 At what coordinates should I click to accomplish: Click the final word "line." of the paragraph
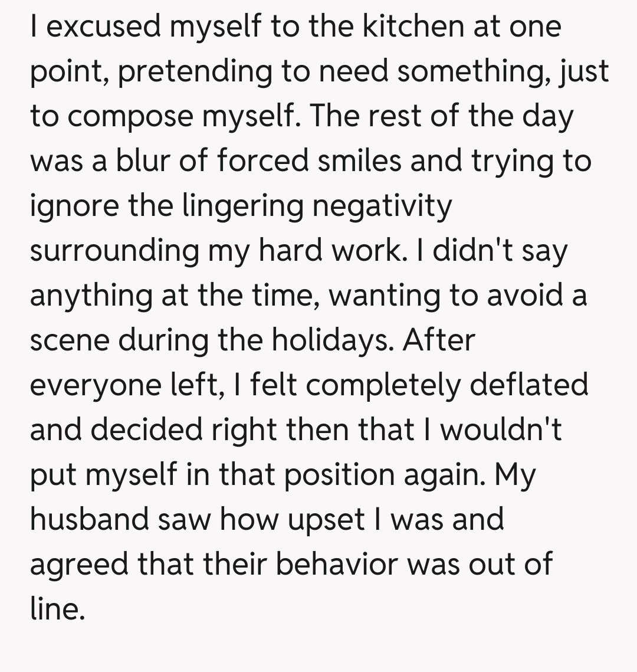(x=57, y=609)
